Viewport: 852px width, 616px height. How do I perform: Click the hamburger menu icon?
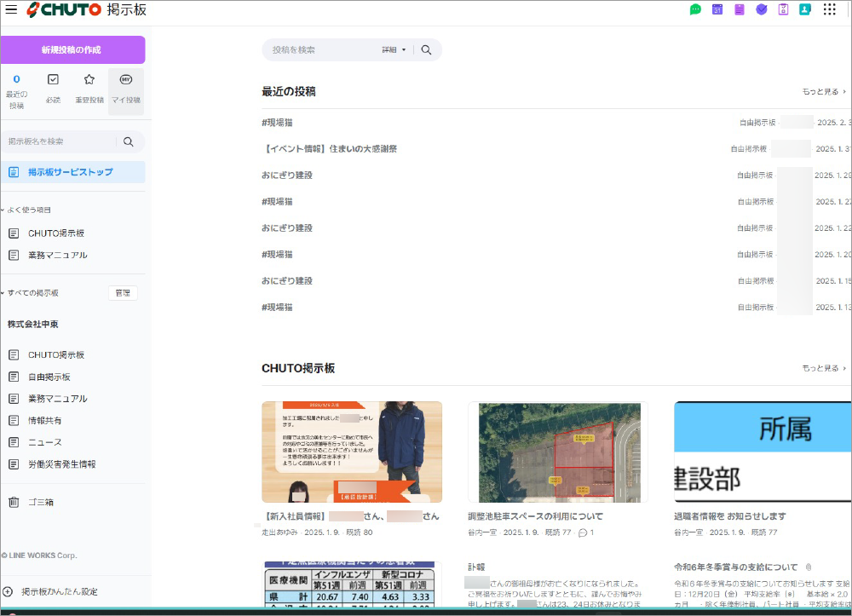(11, 9)
